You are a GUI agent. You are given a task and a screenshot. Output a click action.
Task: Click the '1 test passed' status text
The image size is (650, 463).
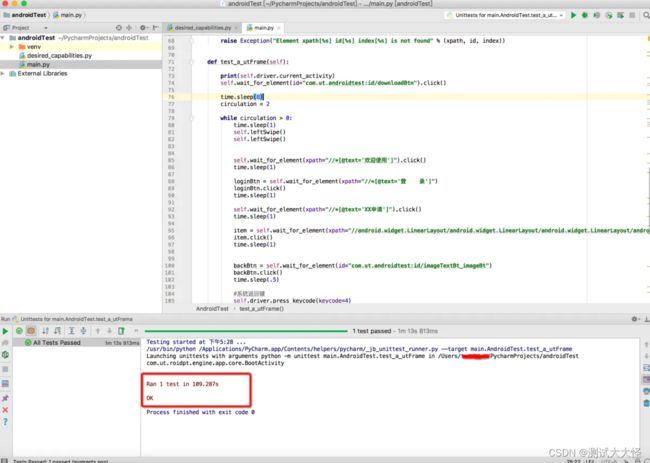[x=372, y=331]
